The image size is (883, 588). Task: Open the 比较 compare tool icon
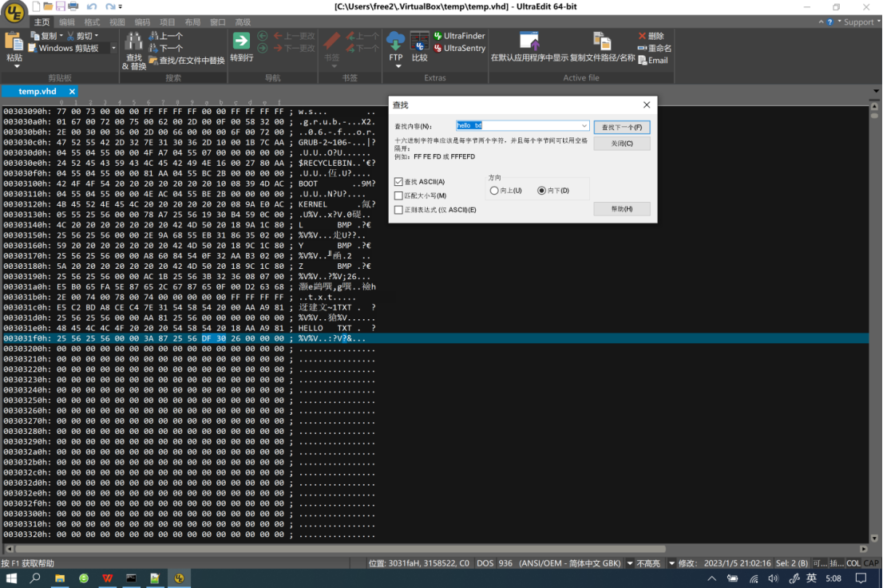coord(419,41)
